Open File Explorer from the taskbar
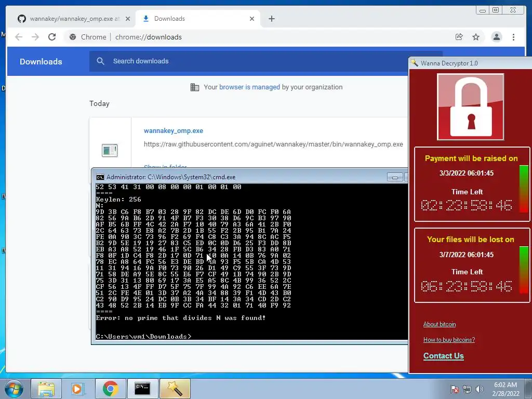 [x=46, y=389]
